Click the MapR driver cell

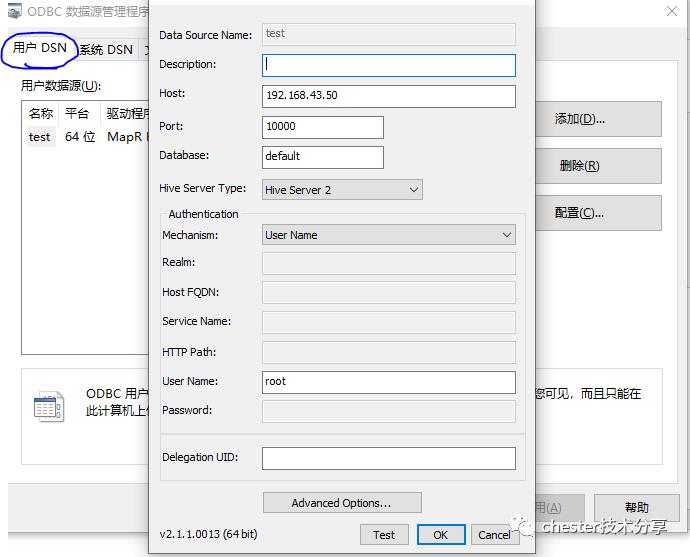pyautogui.click(x=127, y=137)
